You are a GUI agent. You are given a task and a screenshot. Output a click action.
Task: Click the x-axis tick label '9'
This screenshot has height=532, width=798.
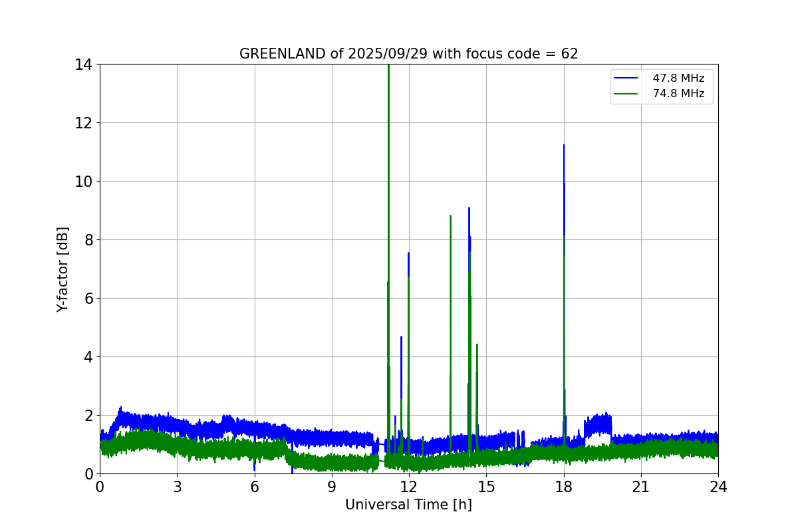coord(332,487)
